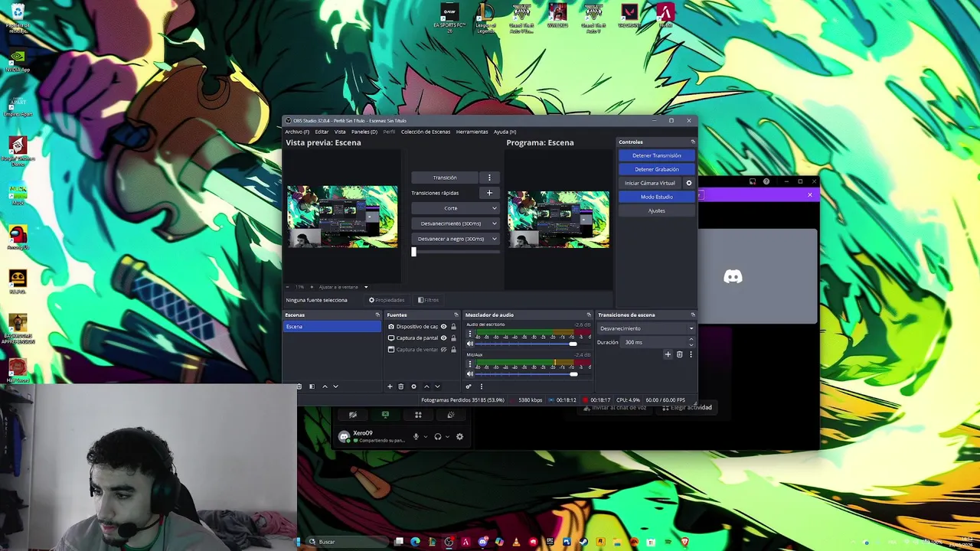Expand Discord headphone options arrow

point(447,437)
